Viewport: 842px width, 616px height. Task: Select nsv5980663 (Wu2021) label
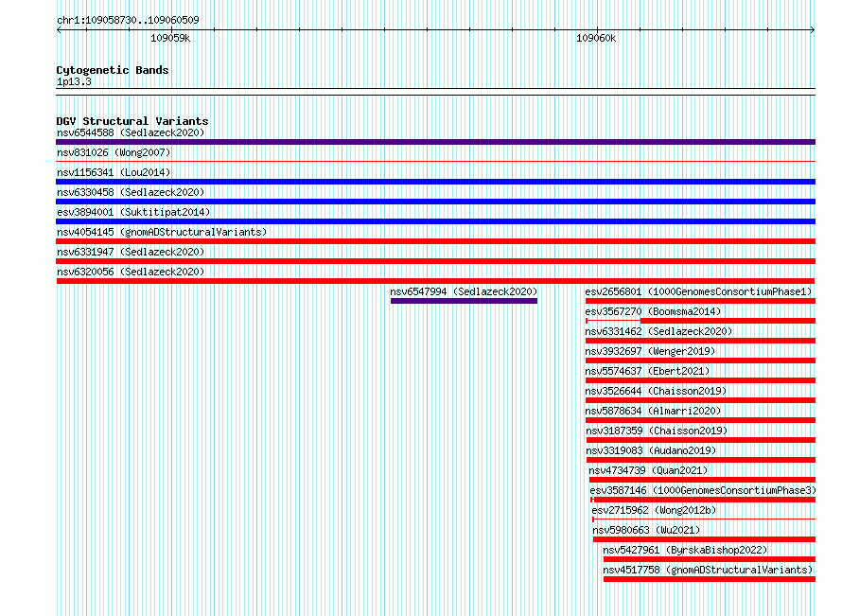click(x=646, y=530)
